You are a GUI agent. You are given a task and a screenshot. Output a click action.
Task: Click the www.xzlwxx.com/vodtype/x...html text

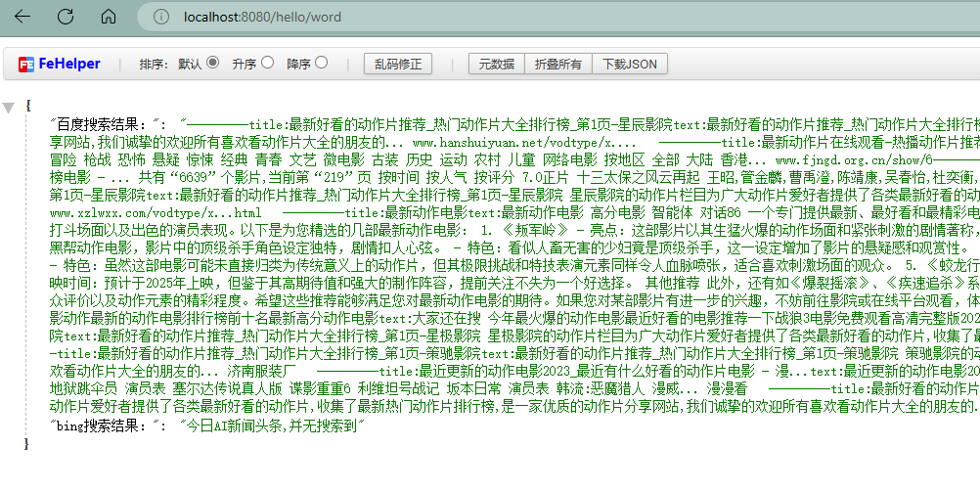156,213
